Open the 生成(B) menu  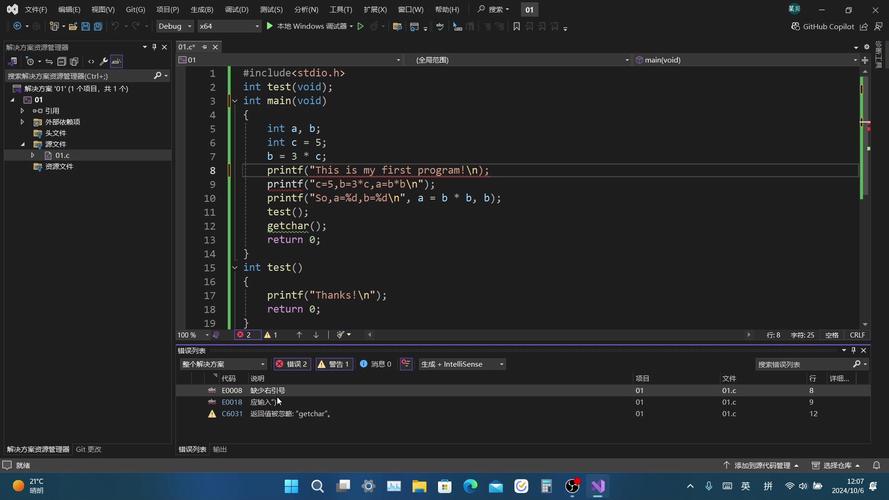(202, 9)
